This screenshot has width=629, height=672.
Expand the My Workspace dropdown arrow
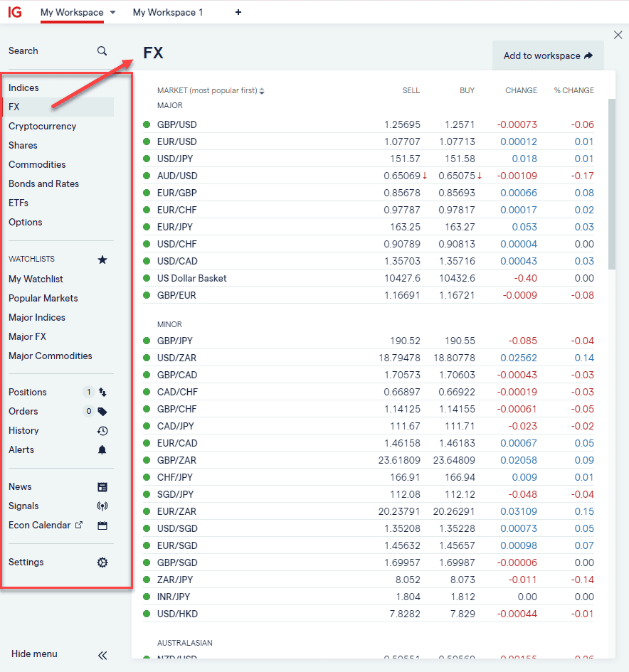click(x=112, y=12)
